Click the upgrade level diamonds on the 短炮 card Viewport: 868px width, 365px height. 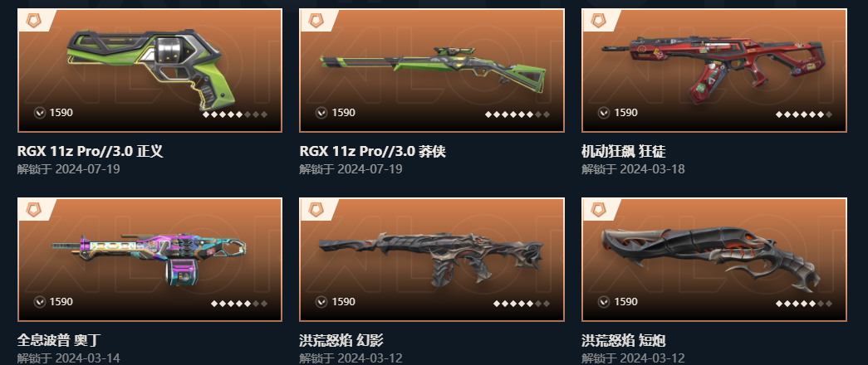(x=804, y=304)
